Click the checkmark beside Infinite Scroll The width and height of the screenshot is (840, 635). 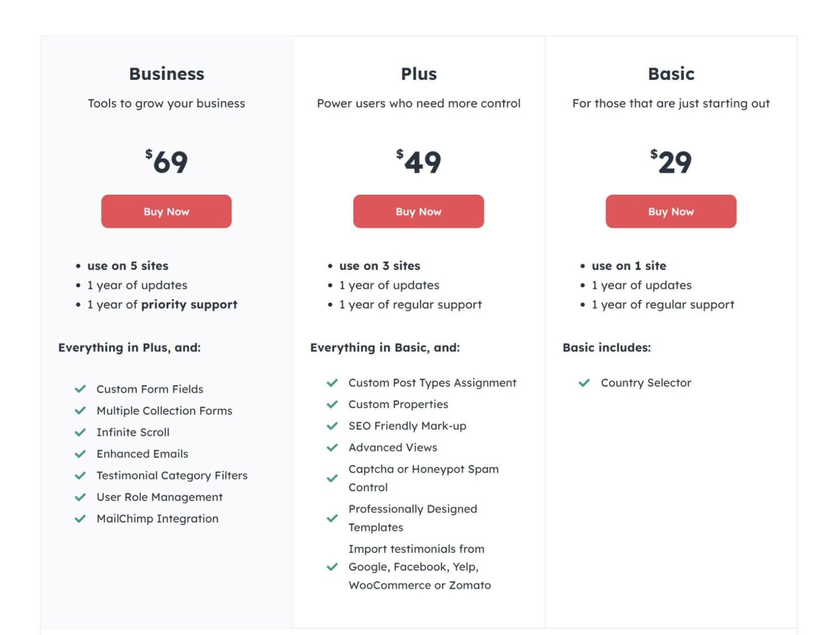[x=81, y=432]
